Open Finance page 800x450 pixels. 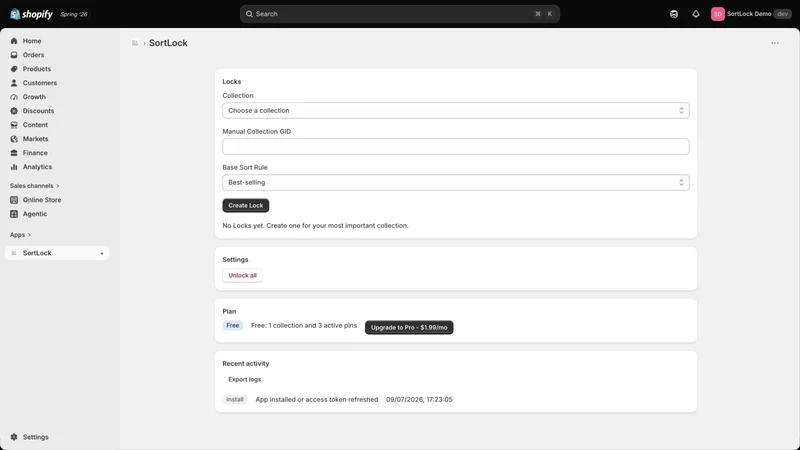[x=35, y=153]
